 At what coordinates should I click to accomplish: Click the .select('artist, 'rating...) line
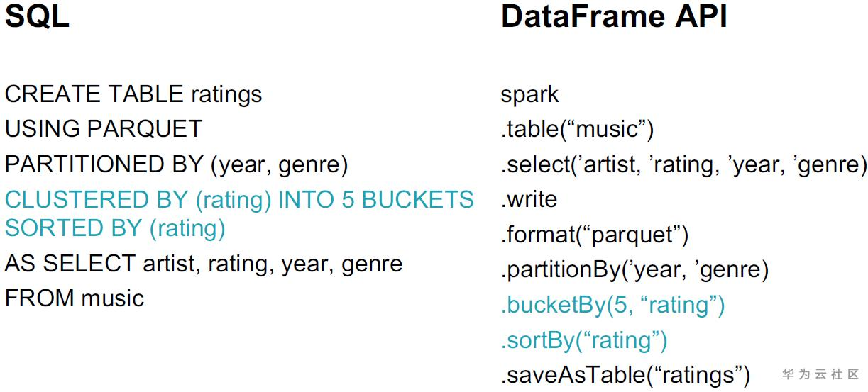point(683,164)
